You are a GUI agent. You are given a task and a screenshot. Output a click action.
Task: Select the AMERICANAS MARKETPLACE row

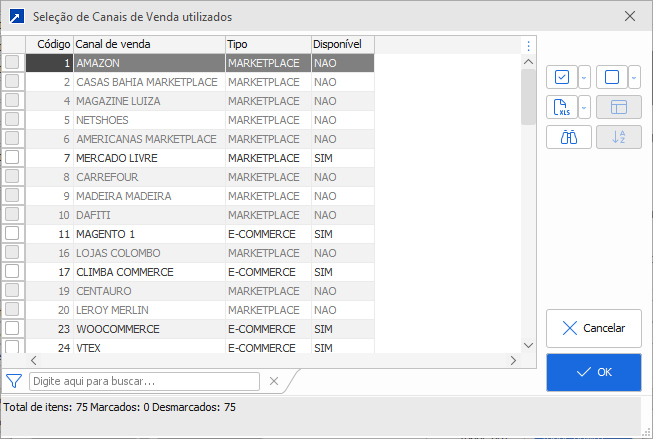tap(200, 139)
